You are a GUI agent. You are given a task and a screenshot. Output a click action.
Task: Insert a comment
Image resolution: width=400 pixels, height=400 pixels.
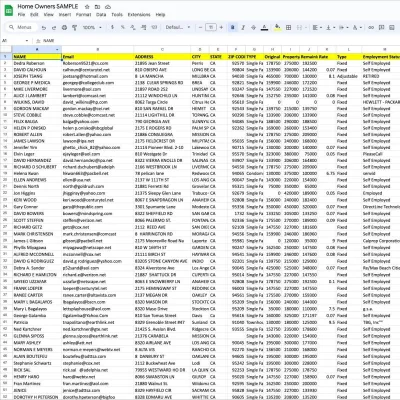(x=382, y=27)
